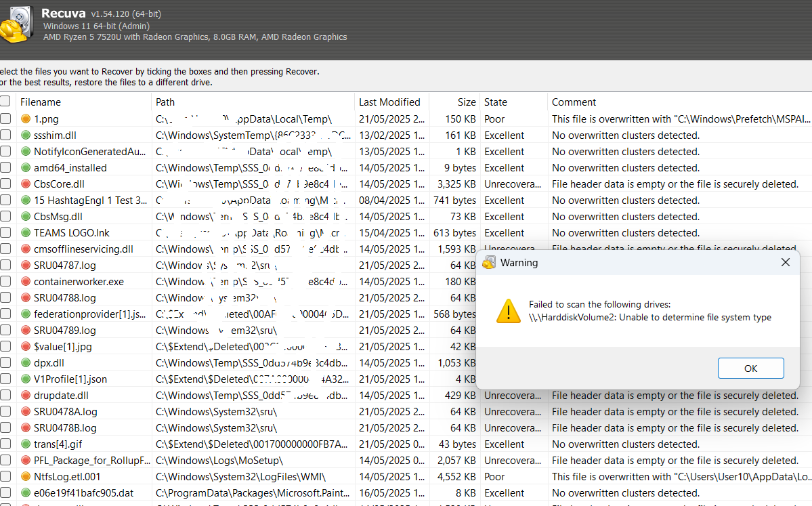Click the green status dot of NotifyIconGeneratedAu...
Viewport: 812px width, 506px height.
25,151
